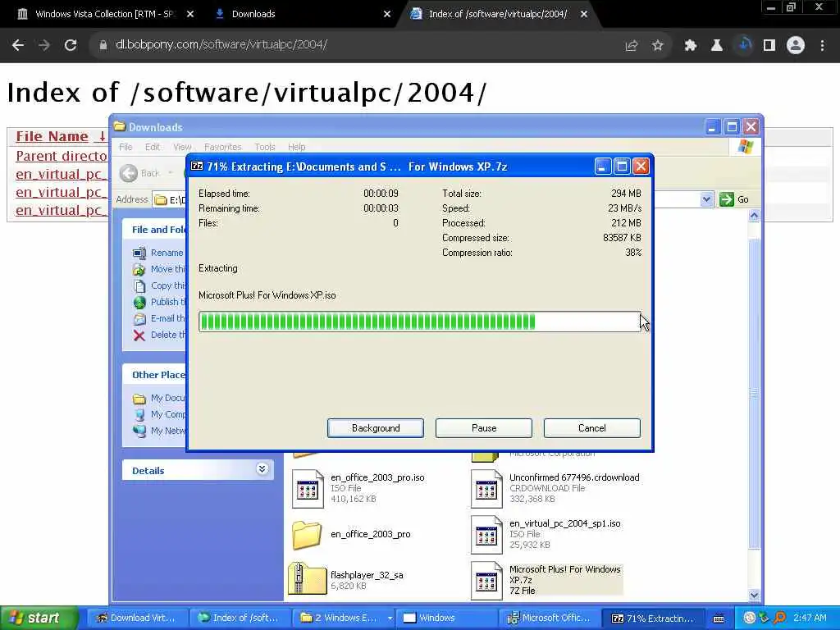The width and height of the screenshot is (840, 630).
Task: Click the green Go button in the address bar
Action: click(x=734, y=199)
